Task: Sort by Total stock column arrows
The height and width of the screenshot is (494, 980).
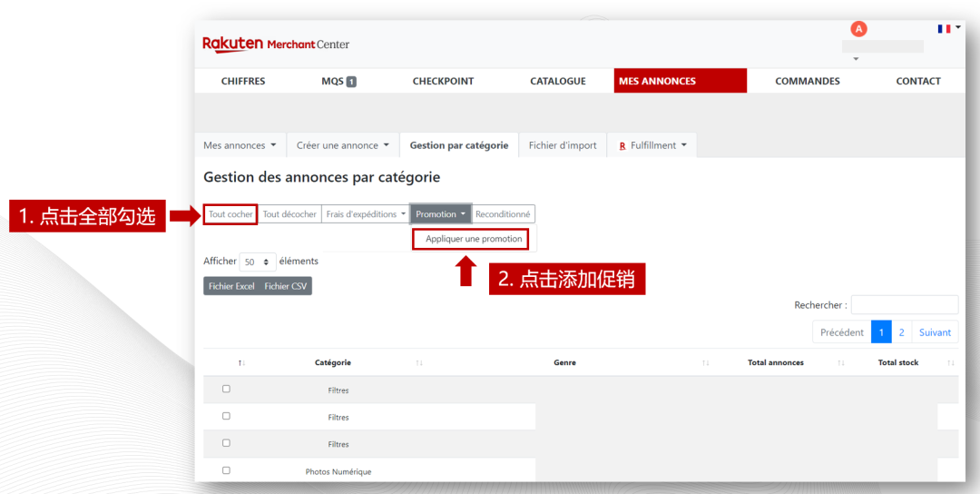Action: (x=950, y=363)
